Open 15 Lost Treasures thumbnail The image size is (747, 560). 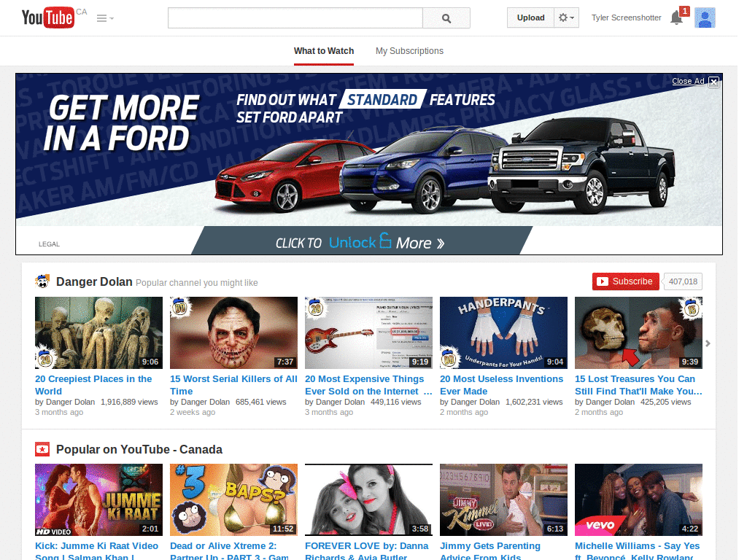tap(638, 332)
